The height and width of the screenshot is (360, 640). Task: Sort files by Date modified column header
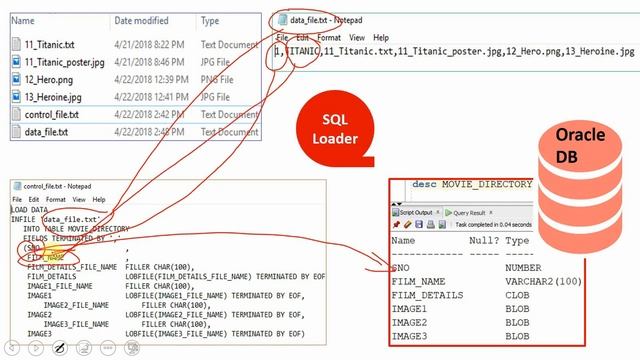pyautogui.click(x=141, y=20)
